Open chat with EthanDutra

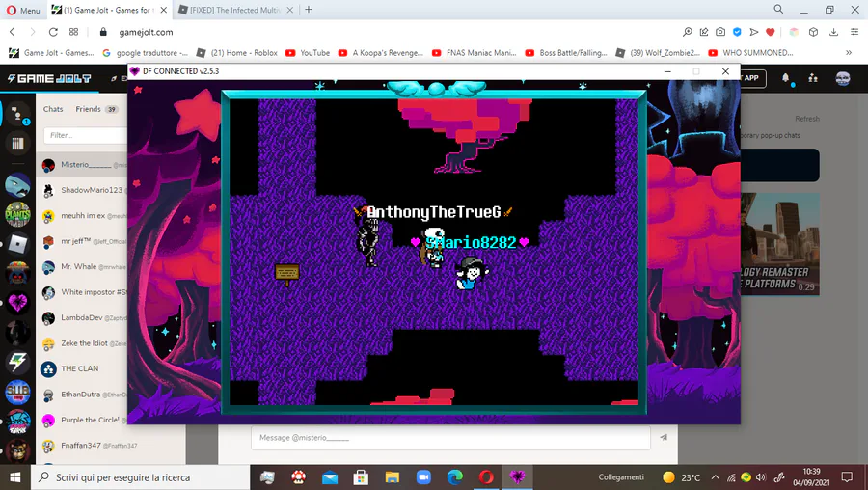pos(82,395)
